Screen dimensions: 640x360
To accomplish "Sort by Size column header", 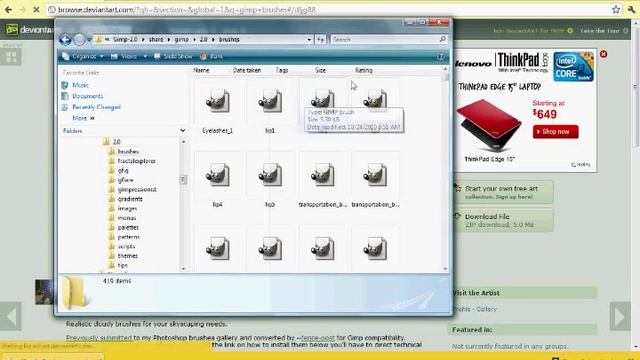I will click(x=320, y=70).
